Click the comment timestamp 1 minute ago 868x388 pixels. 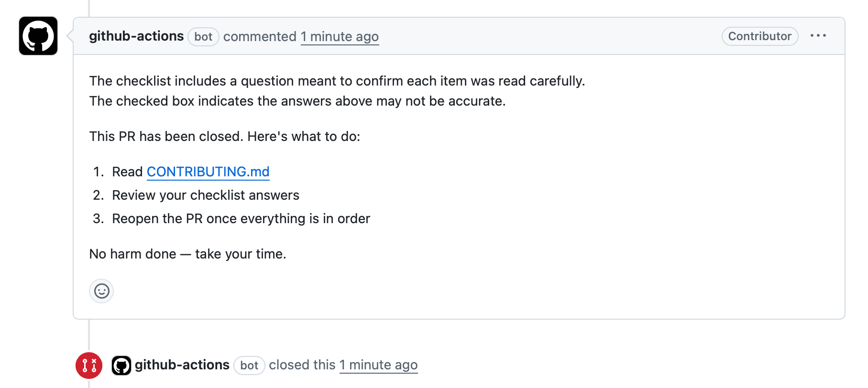(340, 36)
